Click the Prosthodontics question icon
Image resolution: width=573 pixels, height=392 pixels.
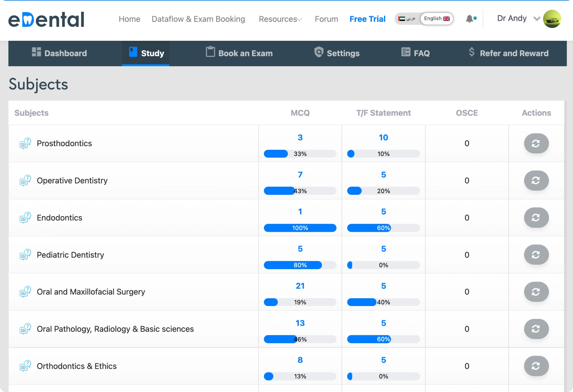(25, 143)
